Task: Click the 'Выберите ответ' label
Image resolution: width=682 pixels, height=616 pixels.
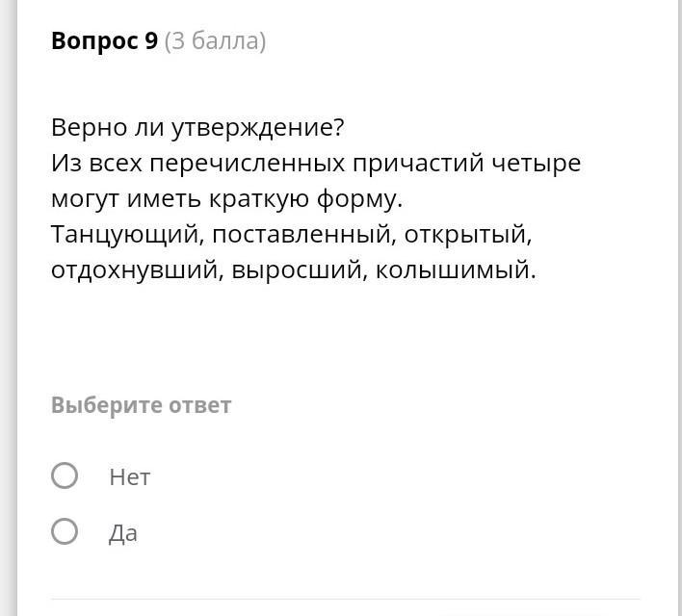Action: pyautogui.click(x=141, y=405)
